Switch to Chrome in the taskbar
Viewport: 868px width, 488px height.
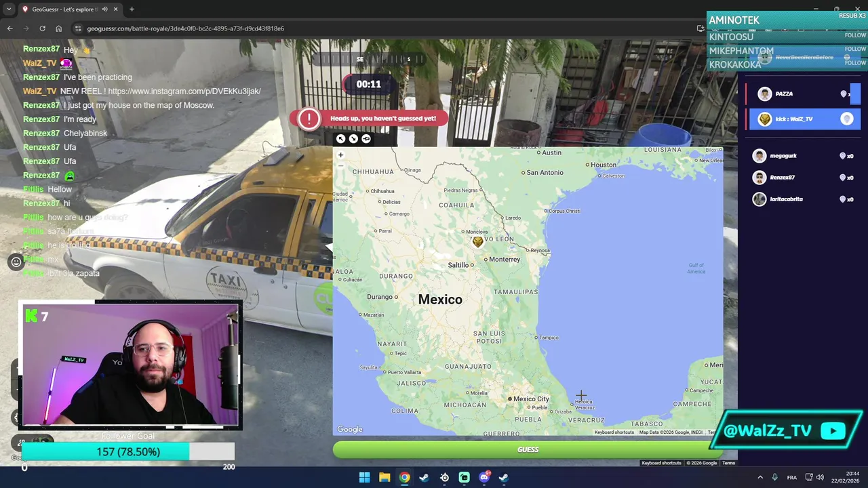(x=404, y=477)
